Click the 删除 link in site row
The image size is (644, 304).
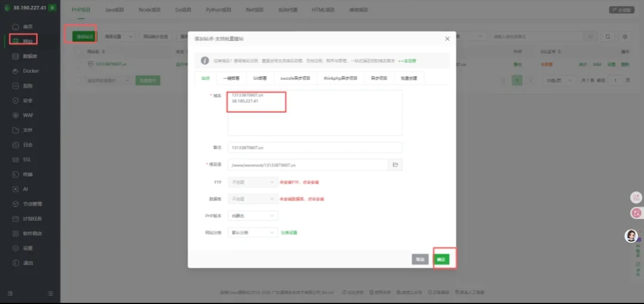(x=625, y=65)
